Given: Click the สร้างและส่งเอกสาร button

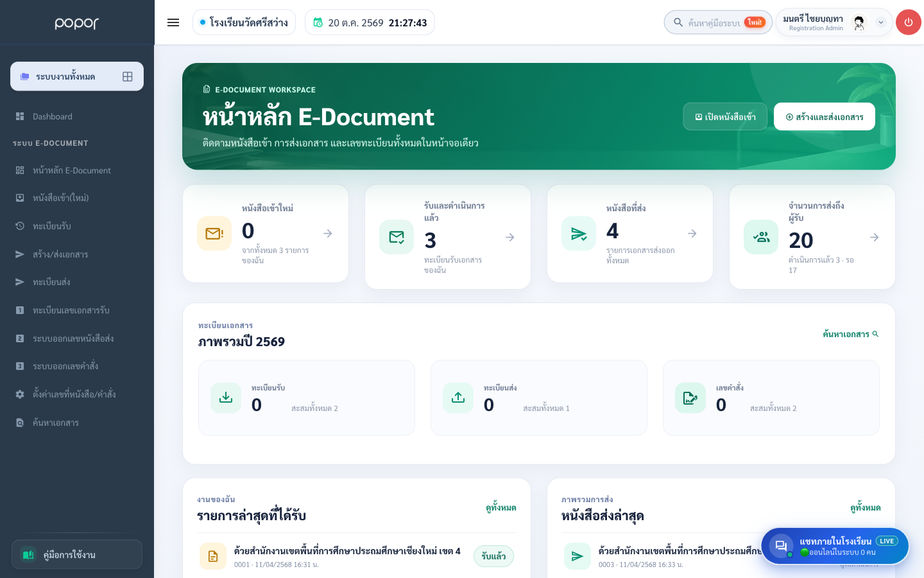Looking at the screenshot, I should (825, 117).
